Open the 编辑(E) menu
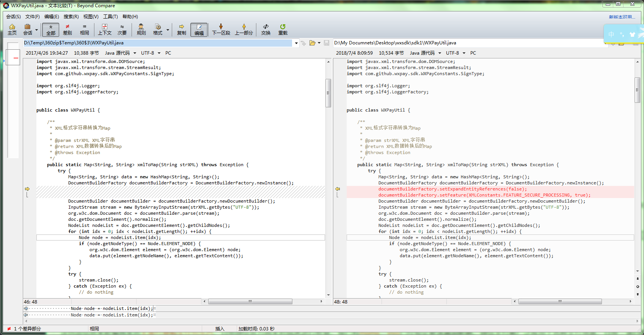 (52, 17)
